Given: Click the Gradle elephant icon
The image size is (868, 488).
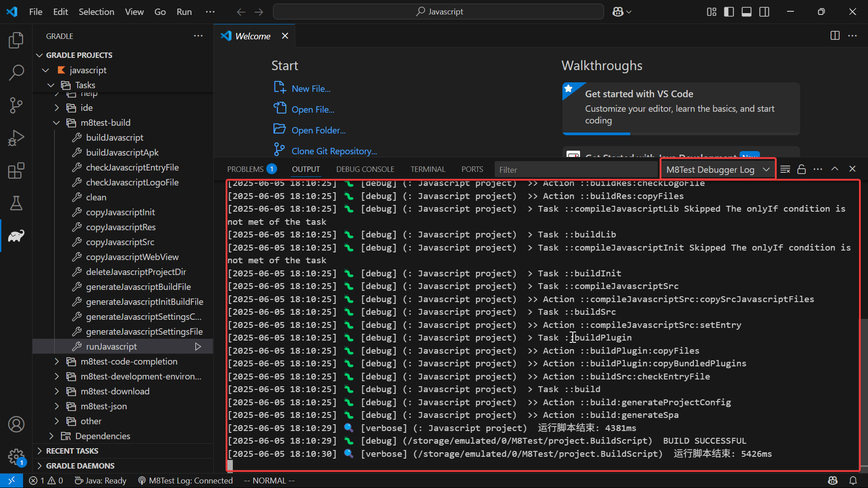Looking at the screenshot, I should [x=16, y=236].
